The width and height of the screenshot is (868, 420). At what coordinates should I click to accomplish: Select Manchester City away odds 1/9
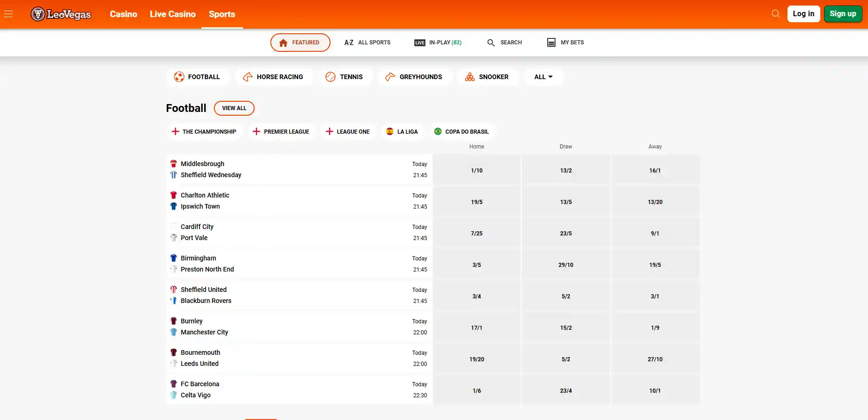coord(655,328)
